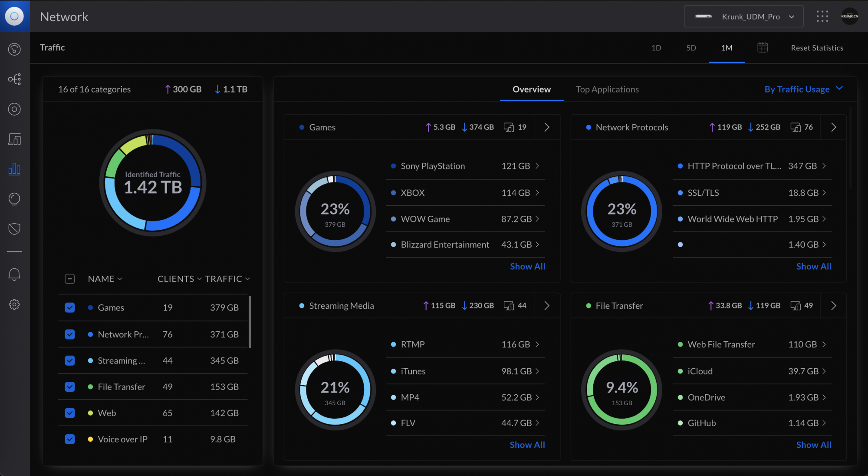Switch to the Top Applications tab
This screenshot has height=476, width=868.
(x=607, y=89)
